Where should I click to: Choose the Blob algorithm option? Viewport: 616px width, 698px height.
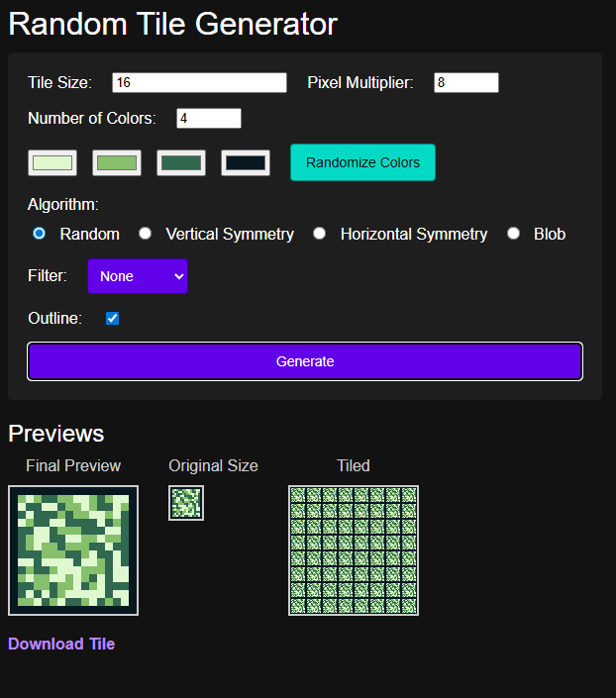[514, 234]
